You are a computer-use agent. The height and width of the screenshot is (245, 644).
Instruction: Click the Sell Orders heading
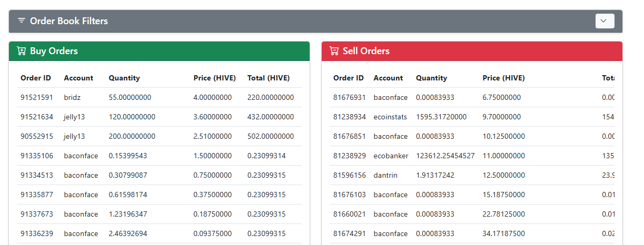click(366, 51)
